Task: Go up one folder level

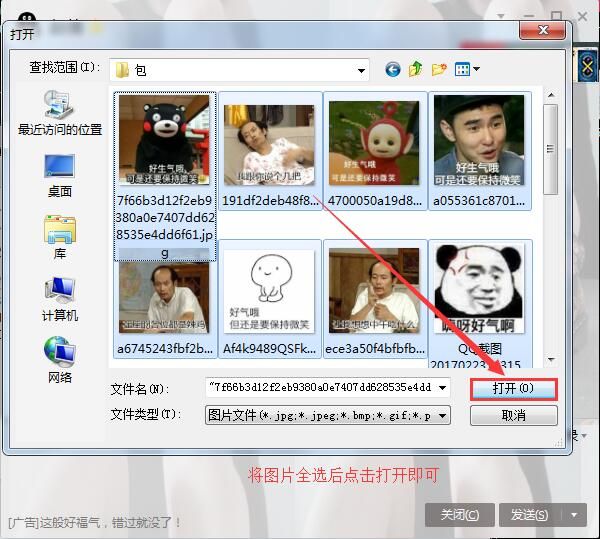Action: (416, 69)
